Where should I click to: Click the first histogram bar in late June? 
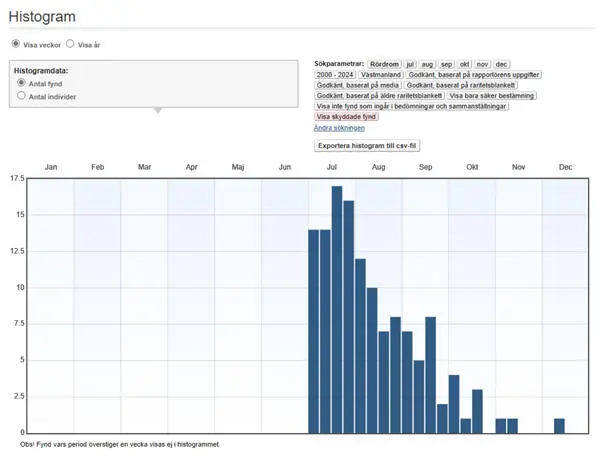tap(314, 332)
